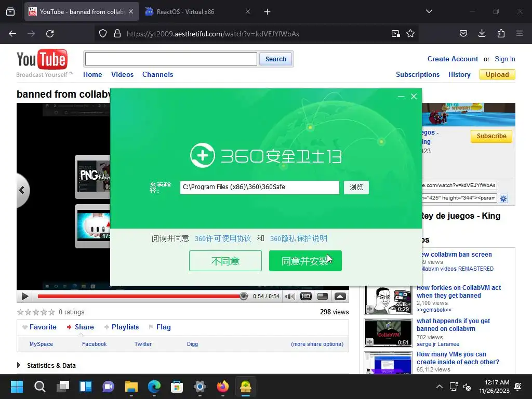Open the Firefox View tab icon

(10, 11)
